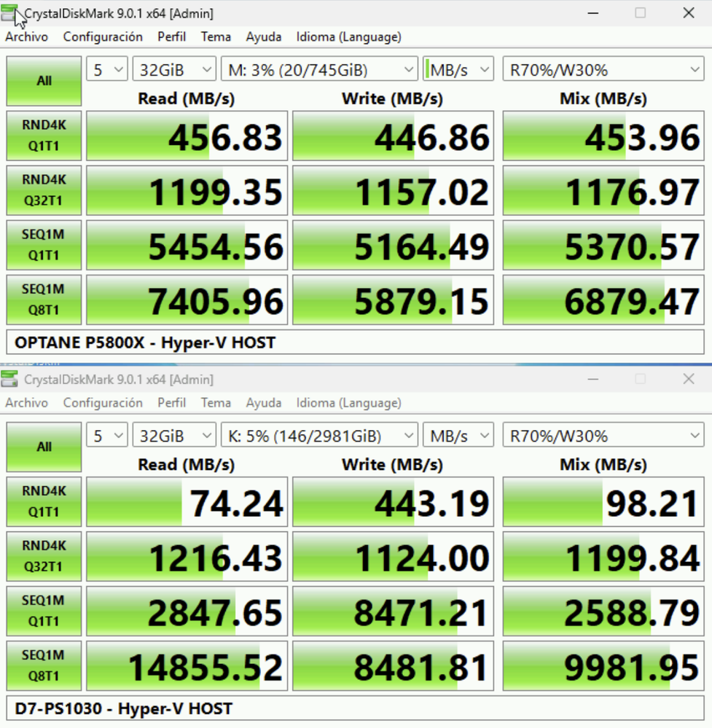Open Tema menu in the D7-PS1030 window
The image size is (712, 728).
tap(216, 402)
